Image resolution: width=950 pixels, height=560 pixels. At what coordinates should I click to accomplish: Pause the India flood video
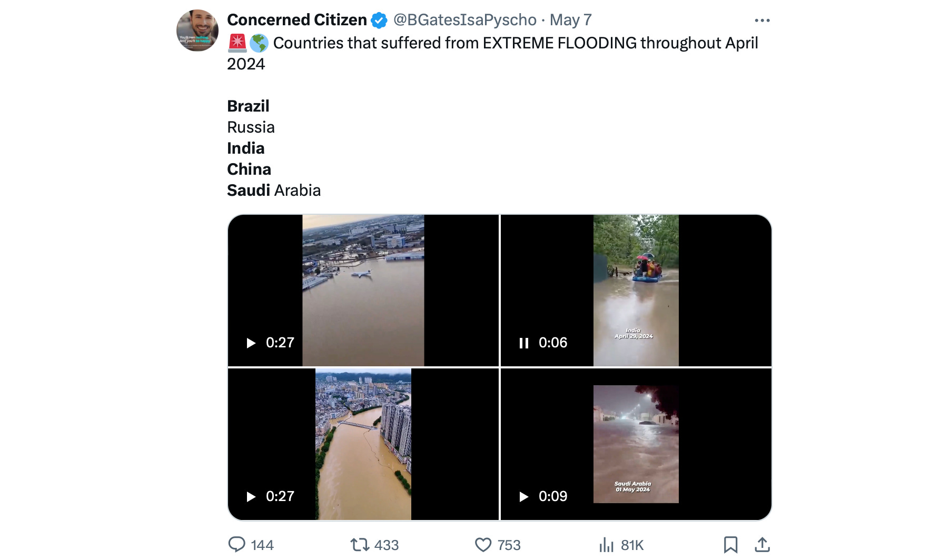tap(523, 343)
